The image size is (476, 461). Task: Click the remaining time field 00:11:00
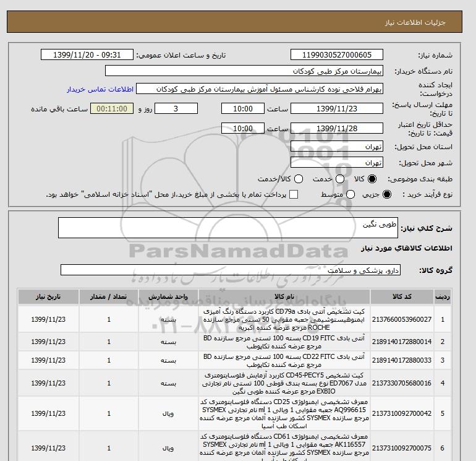tap(112, 108)
